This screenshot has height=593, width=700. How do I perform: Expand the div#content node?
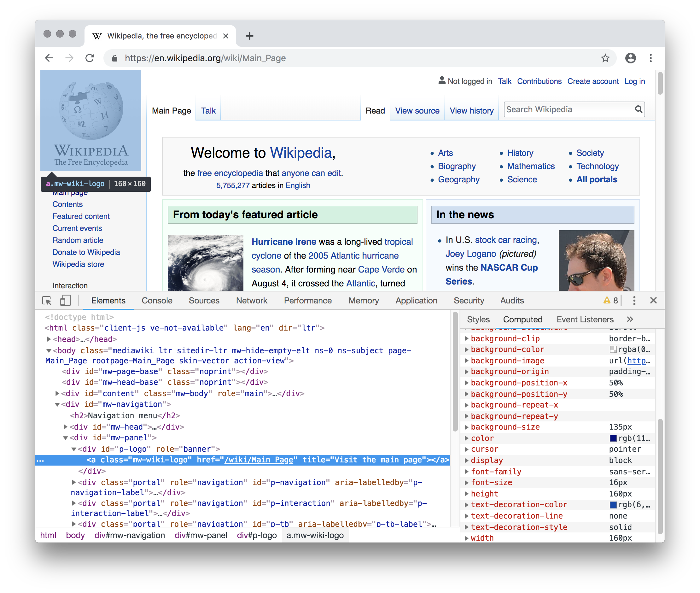(57, 393)
